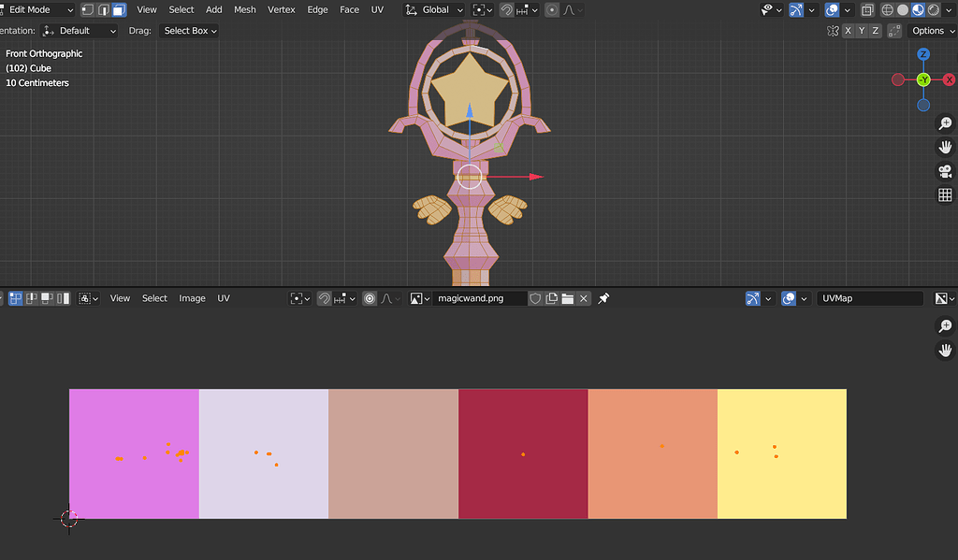The image size is (958, 560).
Task: Switch viewport to wireframe shading mode
Action: (887, 9)
